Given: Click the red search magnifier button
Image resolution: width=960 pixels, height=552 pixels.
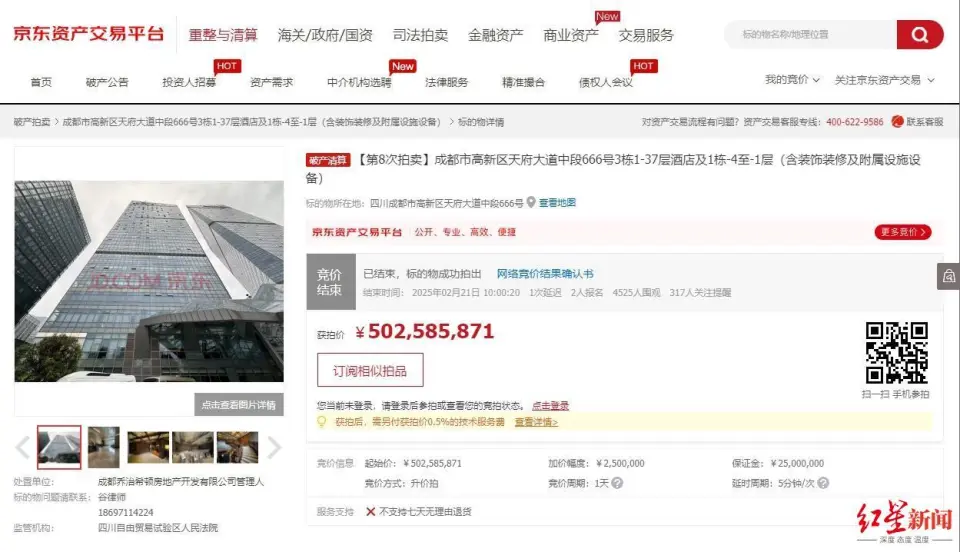Looking at the screenshot, I should pyautogui.click(x=919, y=35).
